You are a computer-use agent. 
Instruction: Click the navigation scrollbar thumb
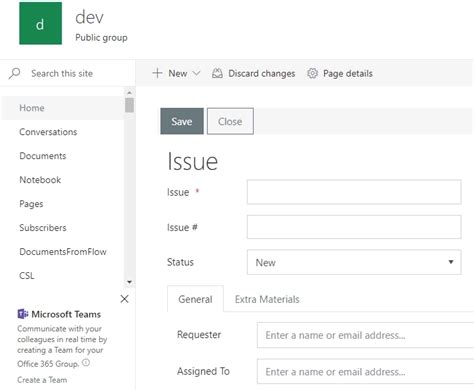pyautogui.click(x=129, y=105)
